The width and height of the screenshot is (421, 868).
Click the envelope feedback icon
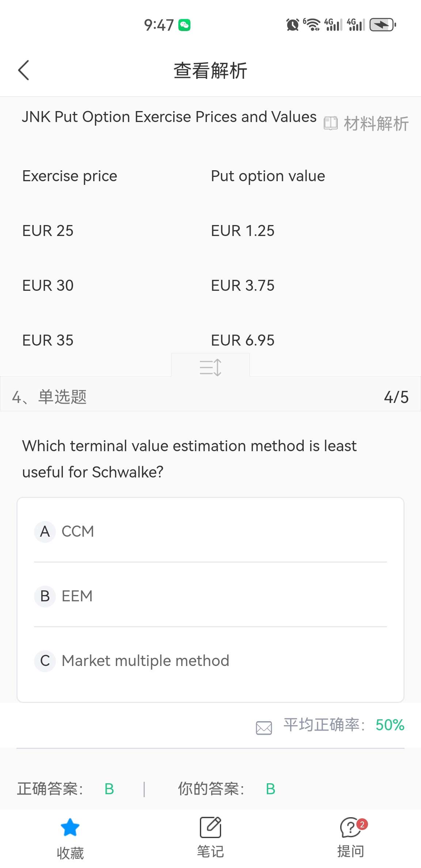point(264,728)
